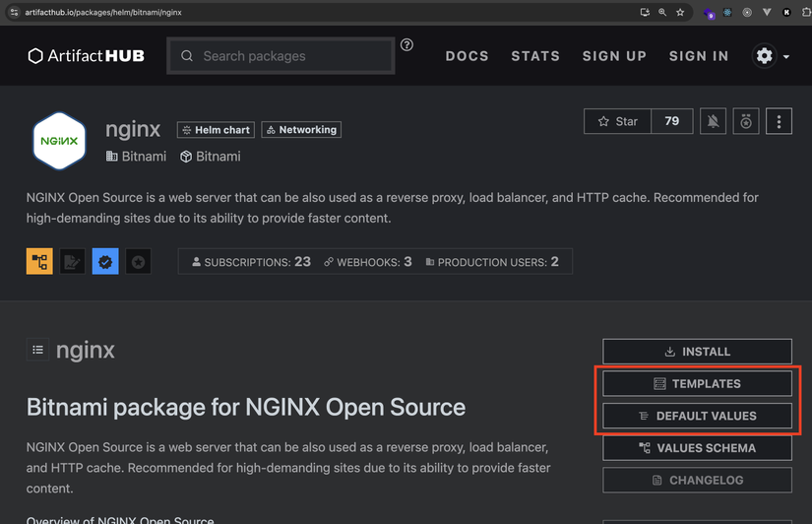Open the TEMPLATES view

click(697, 383)
